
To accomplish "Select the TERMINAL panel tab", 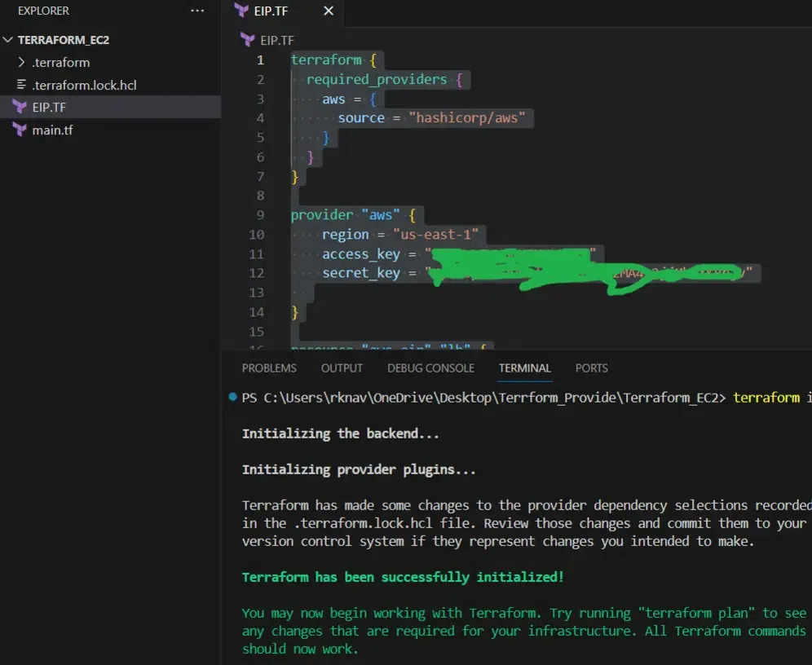I will (524, 368).
